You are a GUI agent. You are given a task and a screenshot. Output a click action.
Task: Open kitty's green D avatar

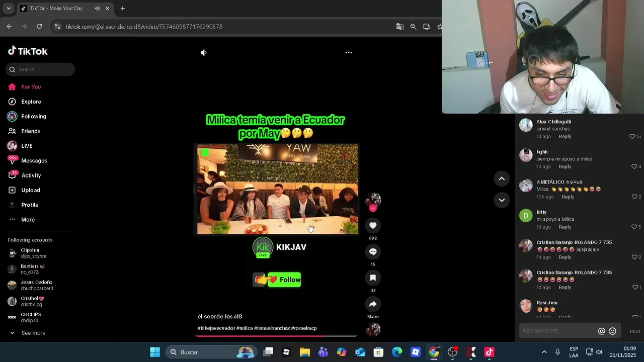(526, 216)
